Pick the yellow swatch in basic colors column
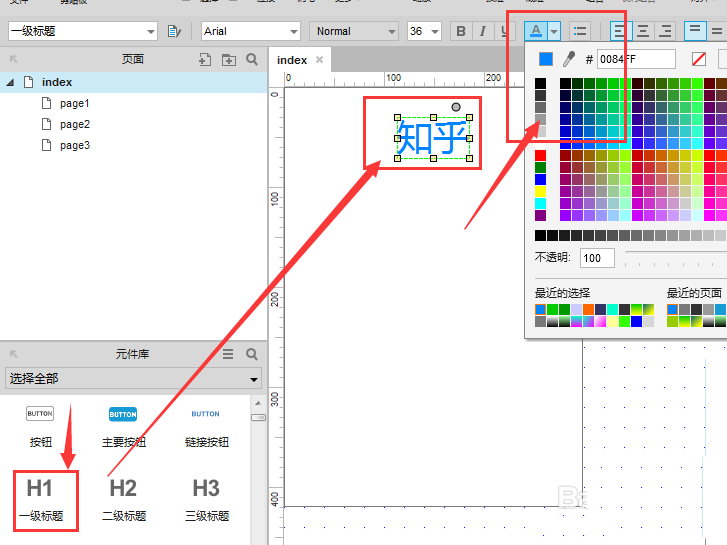The height and width of the screenshot is (545, 727). 541,192
